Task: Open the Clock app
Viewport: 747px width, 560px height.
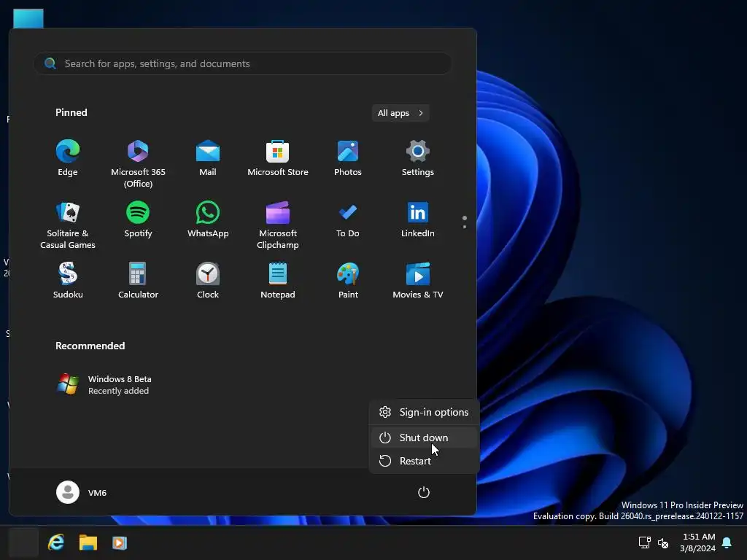Action: 208,281
